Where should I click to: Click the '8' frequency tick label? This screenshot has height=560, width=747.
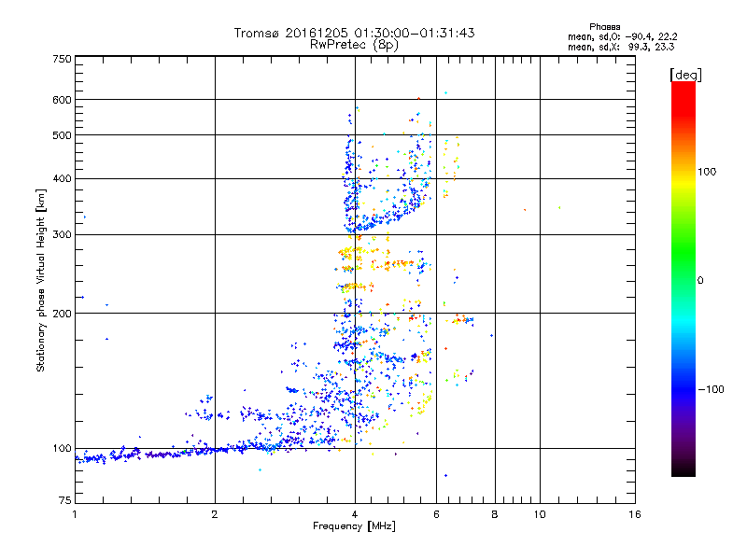495,514
